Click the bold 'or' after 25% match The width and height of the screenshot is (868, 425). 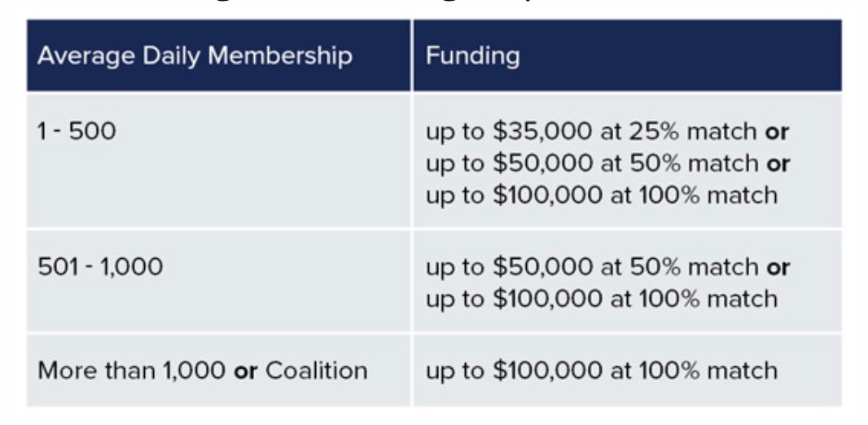click(777, 133)
